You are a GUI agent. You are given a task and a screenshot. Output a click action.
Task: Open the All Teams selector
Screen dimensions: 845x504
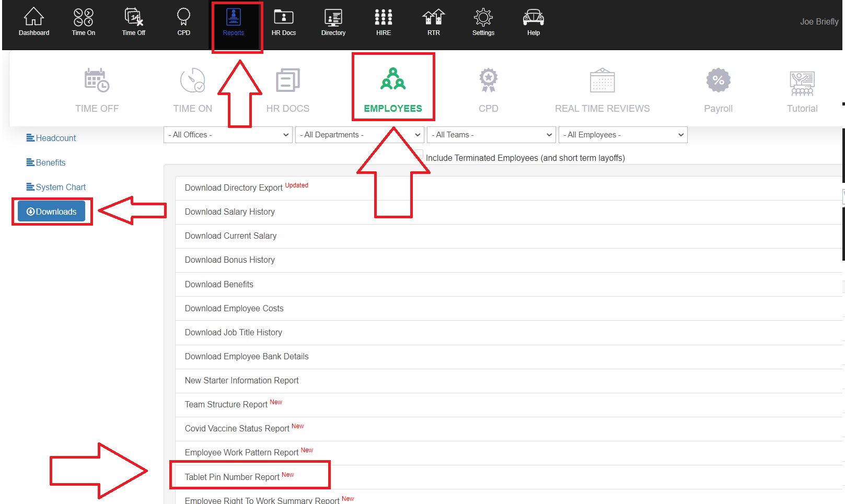coord(491,134)
